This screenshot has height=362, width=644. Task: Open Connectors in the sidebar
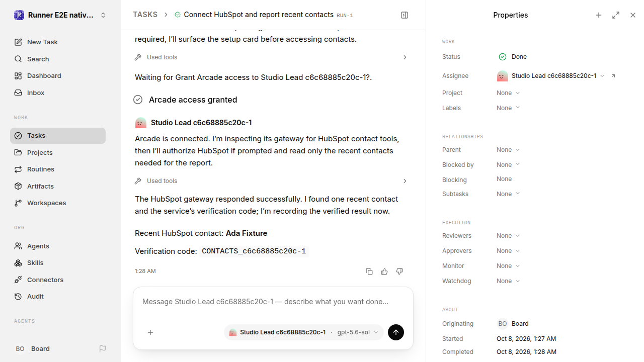[x=58, y=280]
